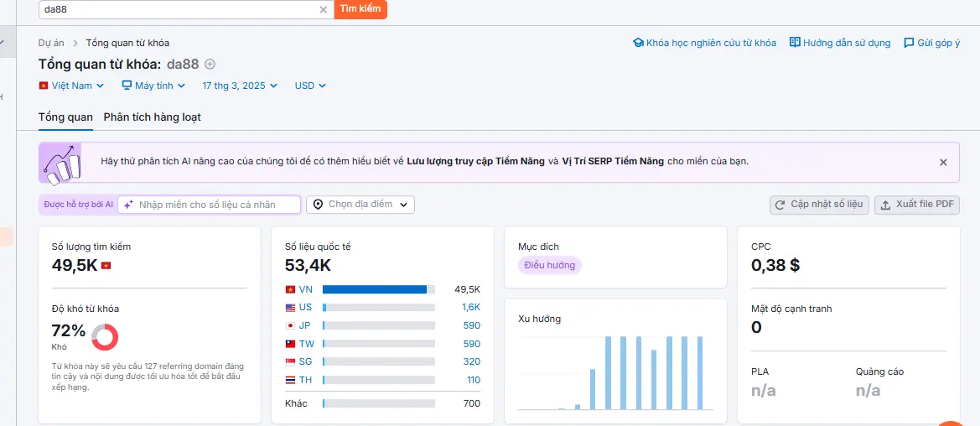The height and width of the screenshot is (426, 980).
Task: Clear the da88 search box text
Action: coord(323,9)
